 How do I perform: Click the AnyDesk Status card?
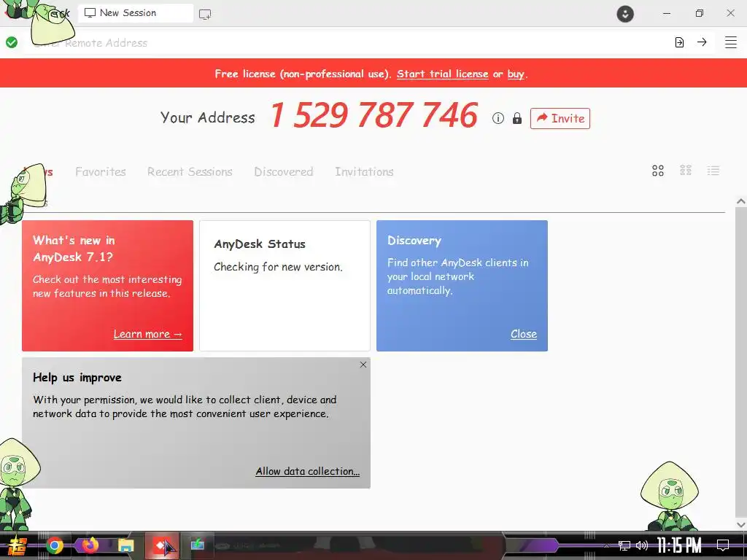(x=285, y=286)
